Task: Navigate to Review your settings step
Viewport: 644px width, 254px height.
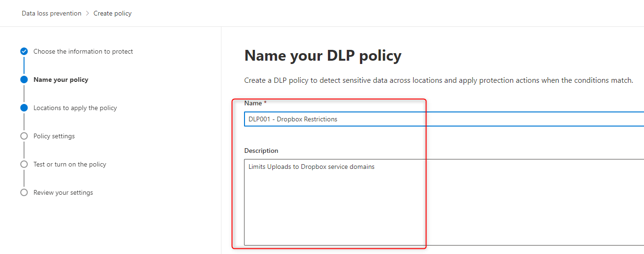Action: click(63, 192)
